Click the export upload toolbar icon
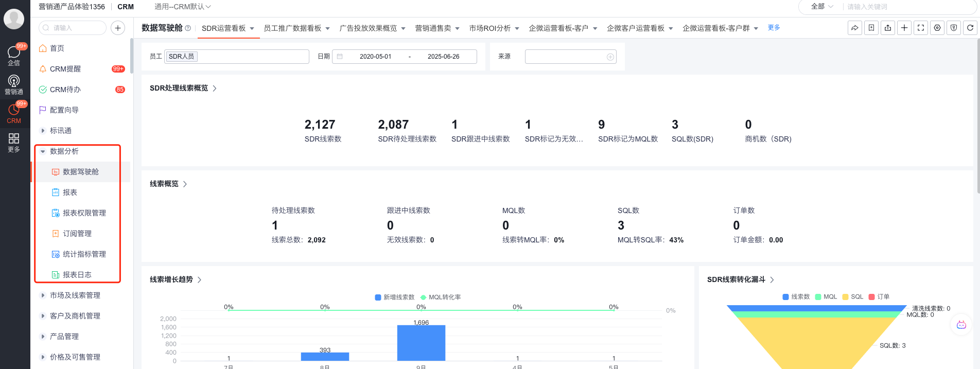This screenshot has width=980, height=369. point(888,28)
